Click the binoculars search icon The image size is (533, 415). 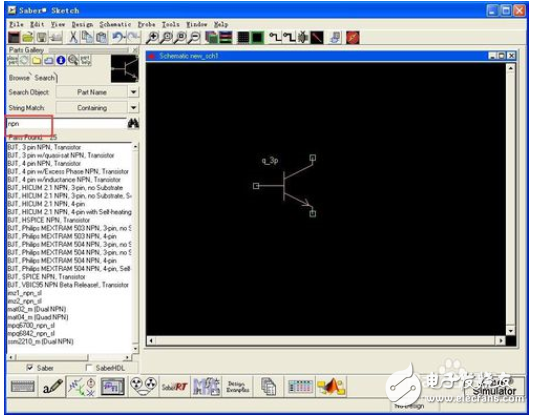tap(133, 123)
